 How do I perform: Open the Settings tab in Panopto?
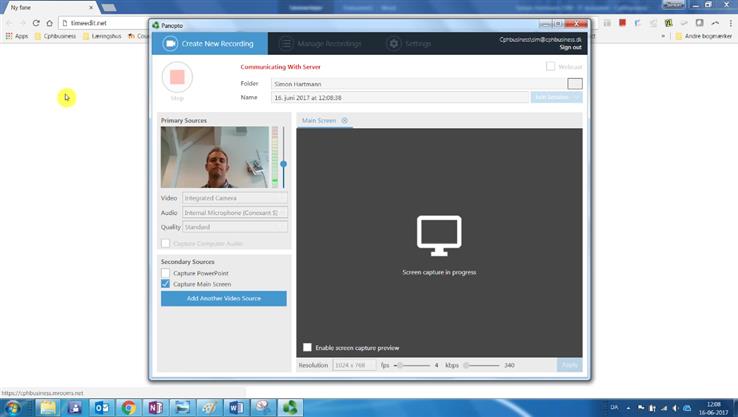click(410, 44)
